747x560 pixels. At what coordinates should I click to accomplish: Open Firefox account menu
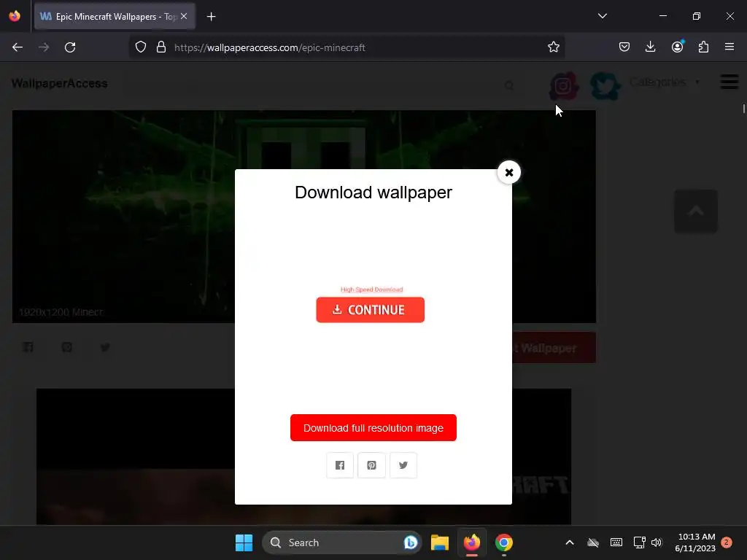677,47
